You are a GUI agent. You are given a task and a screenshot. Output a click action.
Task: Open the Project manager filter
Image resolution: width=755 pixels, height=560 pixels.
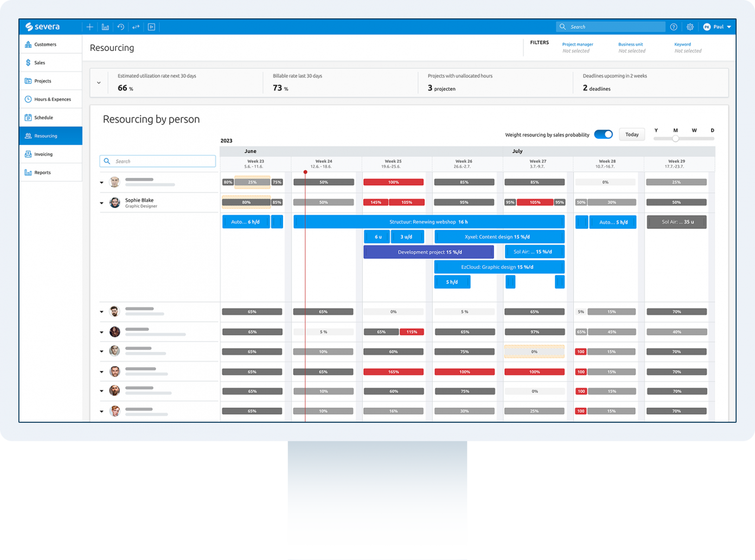point(578,48)
